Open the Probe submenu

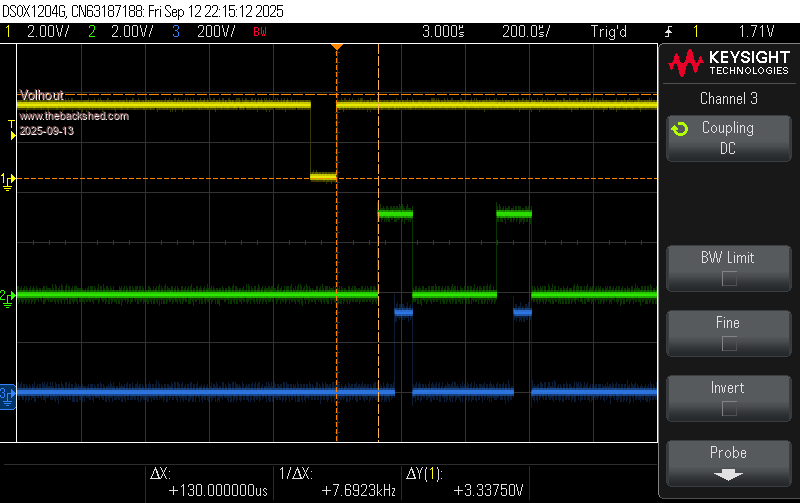pos(729,462)
